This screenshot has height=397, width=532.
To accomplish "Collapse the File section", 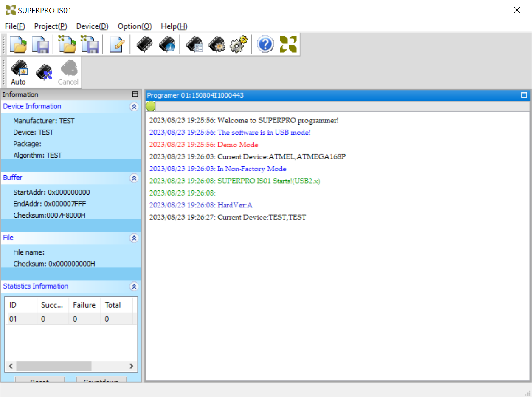I will click(134, 238).
